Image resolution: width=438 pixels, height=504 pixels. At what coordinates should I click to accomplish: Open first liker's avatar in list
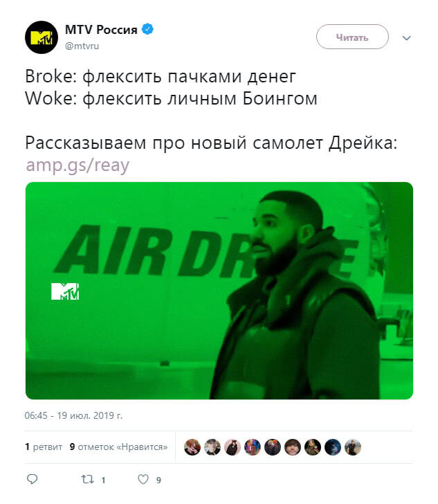[x=192, y=447]
